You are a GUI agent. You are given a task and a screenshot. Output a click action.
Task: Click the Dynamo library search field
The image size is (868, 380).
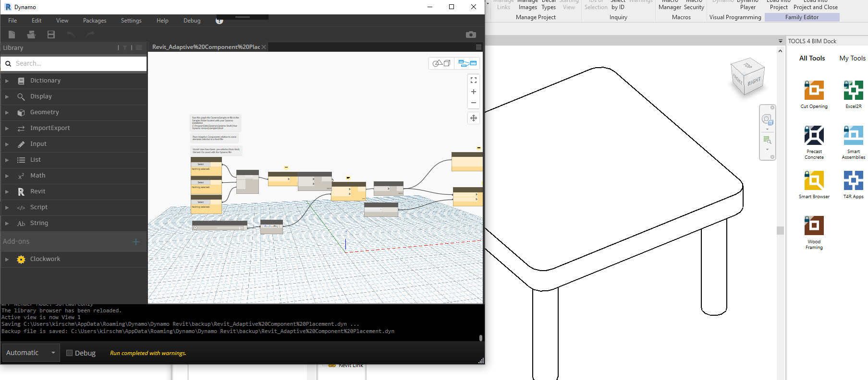(x=74, y=63)
